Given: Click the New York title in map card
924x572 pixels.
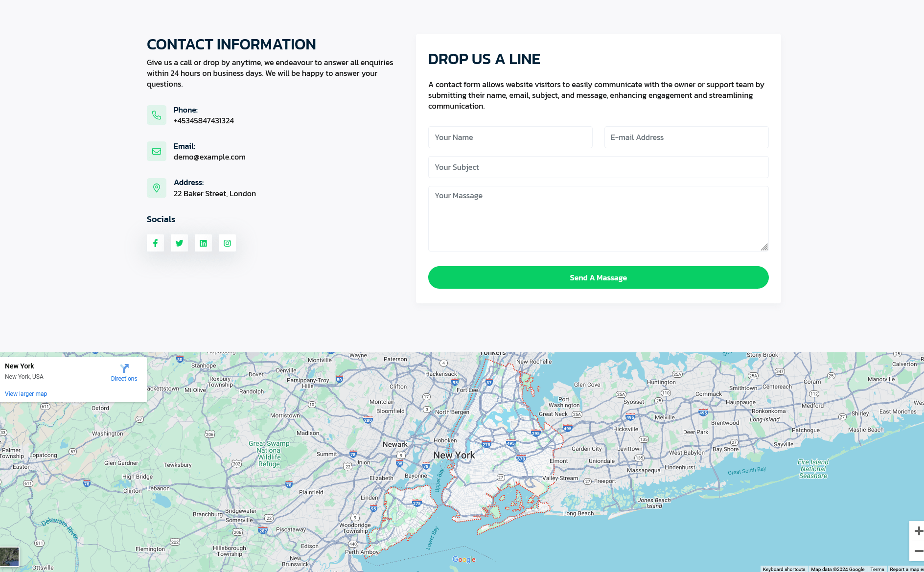Looking at the screenshot, I should (x=20, y=366).
